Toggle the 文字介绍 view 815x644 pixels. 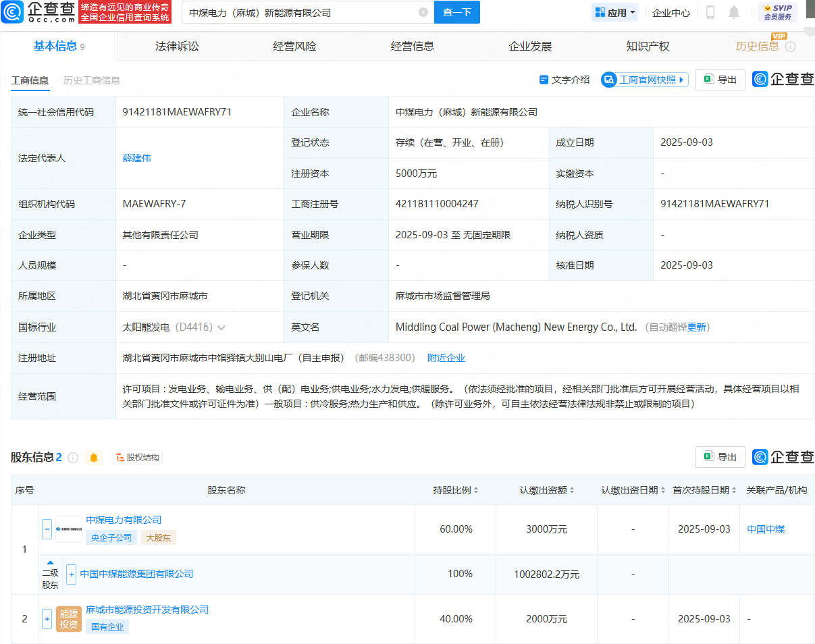pyautogui.click(x=564, y=80)
